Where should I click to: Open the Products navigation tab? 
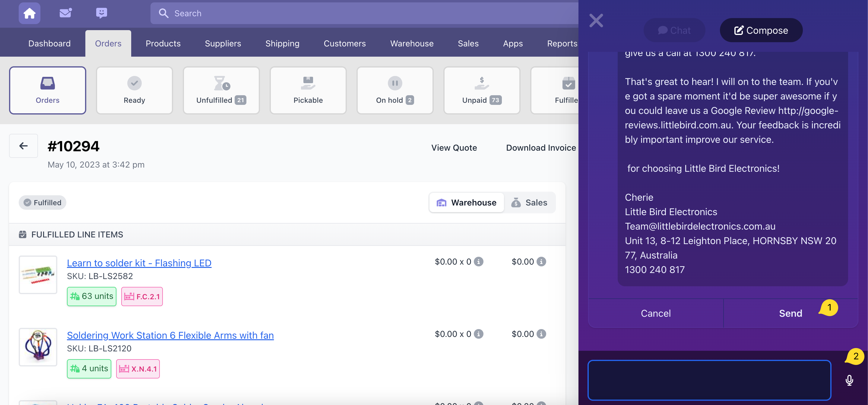point(163,43)
